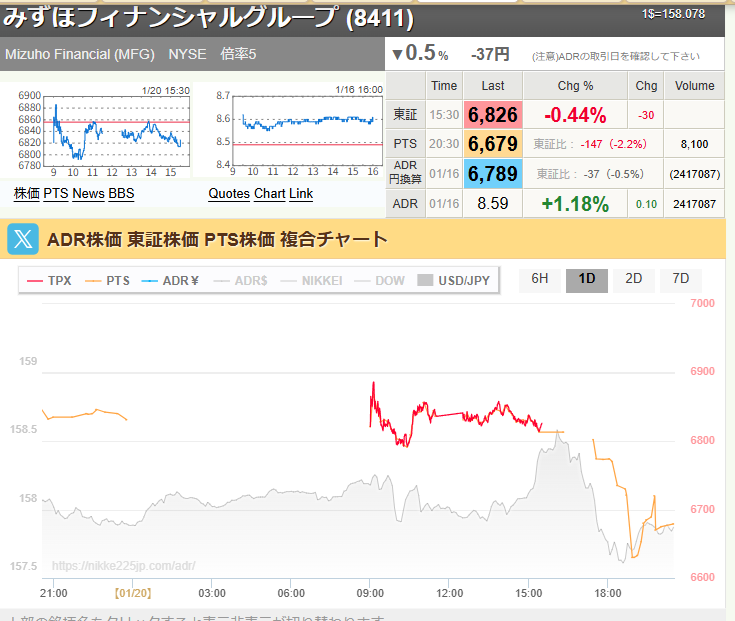Open the PTS link under chart
This screenshot has width=735, height=621.
[x=56, y=193]
